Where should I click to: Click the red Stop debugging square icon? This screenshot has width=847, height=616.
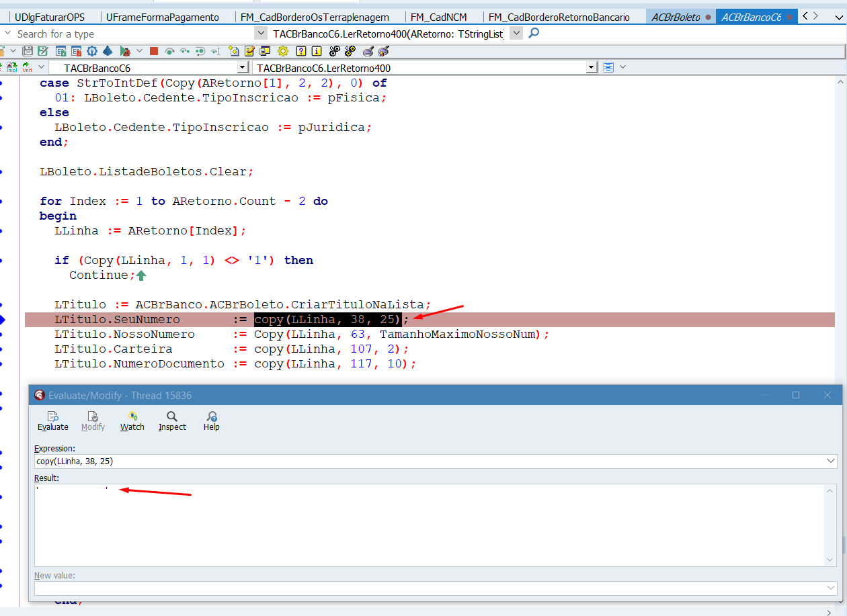tap(154, 51)
